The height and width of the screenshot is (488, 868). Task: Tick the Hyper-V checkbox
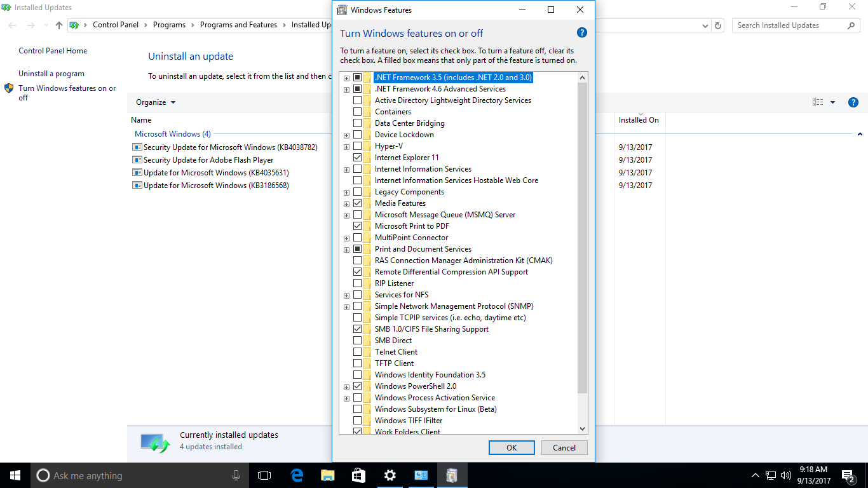(x=357, y=146)
